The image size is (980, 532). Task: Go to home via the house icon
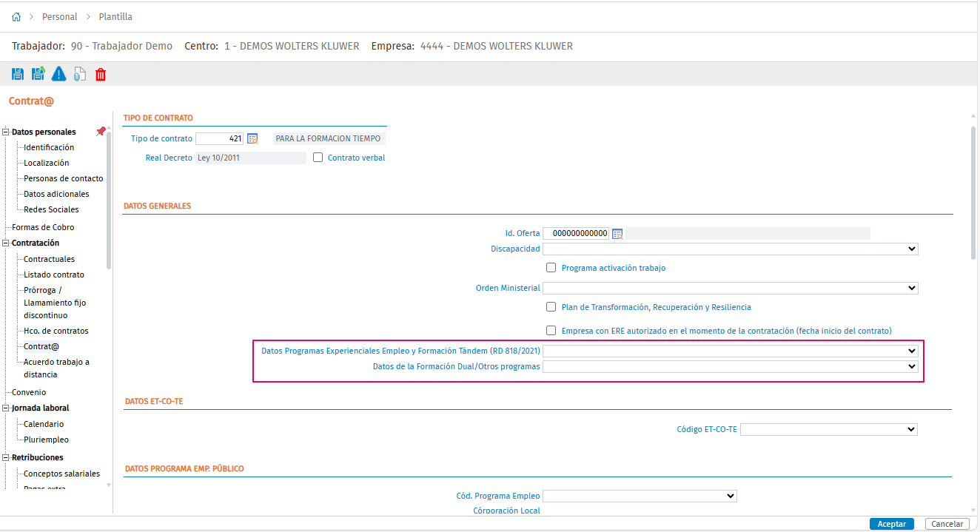point(16,17)
